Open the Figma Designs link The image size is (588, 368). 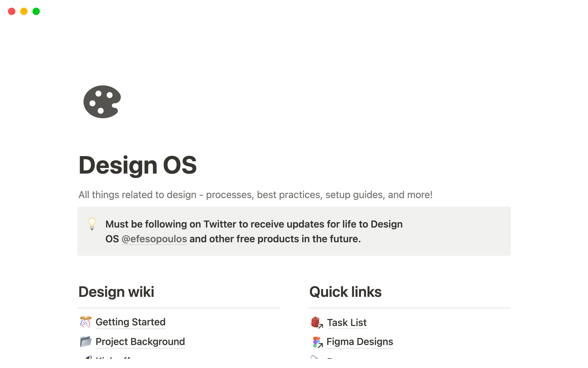tap(360, 342)
